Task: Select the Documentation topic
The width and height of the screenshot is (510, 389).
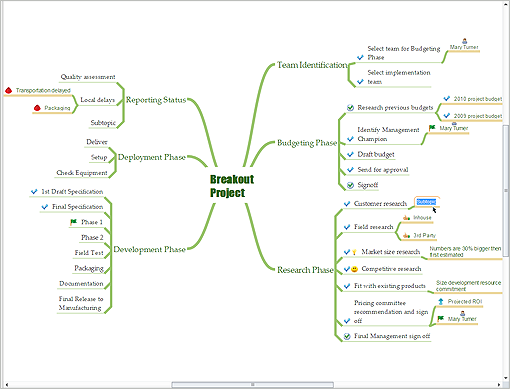Action: 81,283
